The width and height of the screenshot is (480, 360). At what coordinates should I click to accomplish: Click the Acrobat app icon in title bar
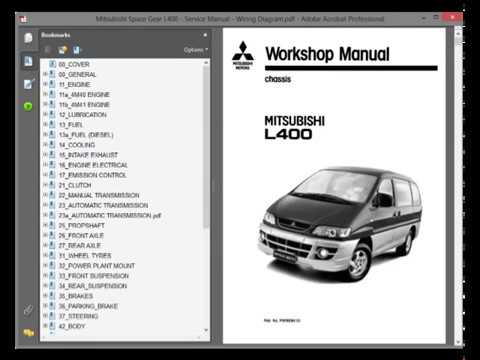[x=24, y=20]
